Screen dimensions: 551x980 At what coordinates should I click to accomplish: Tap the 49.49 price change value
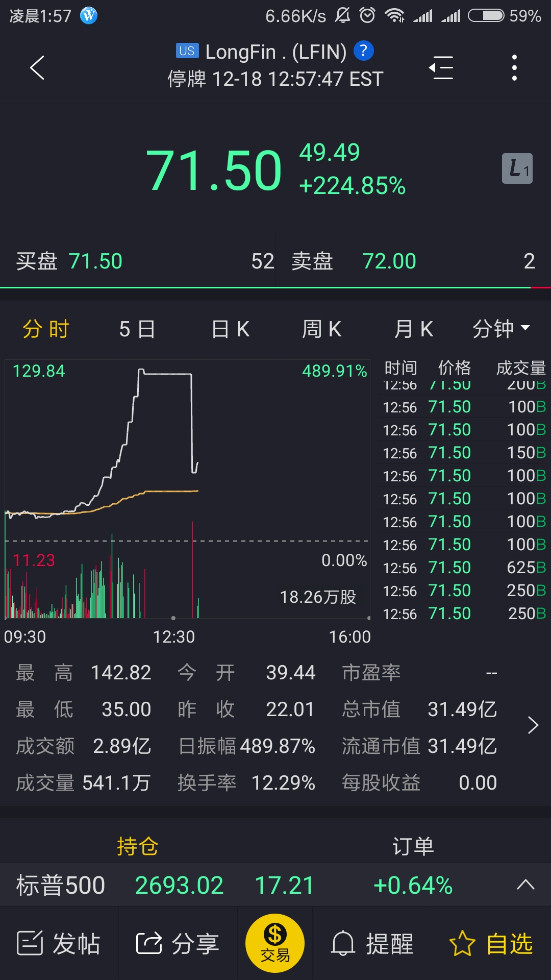330,152
